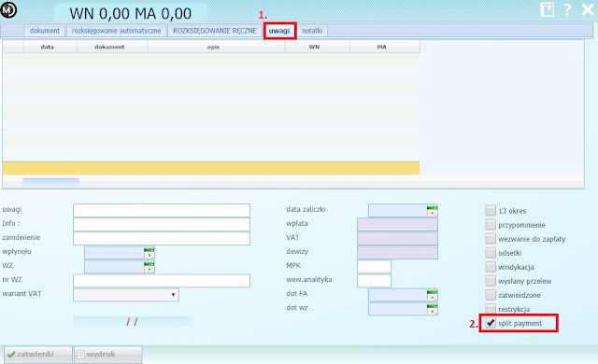Open rozksięgowanie automatyczne tab

tap(116, 31)
